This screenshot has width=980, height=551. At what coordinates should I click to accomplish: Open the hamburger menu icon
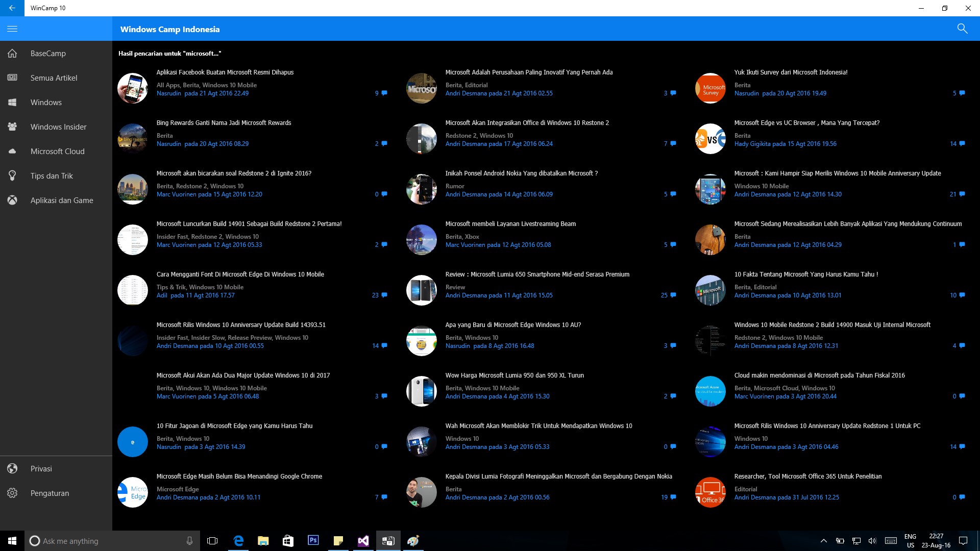12,28
